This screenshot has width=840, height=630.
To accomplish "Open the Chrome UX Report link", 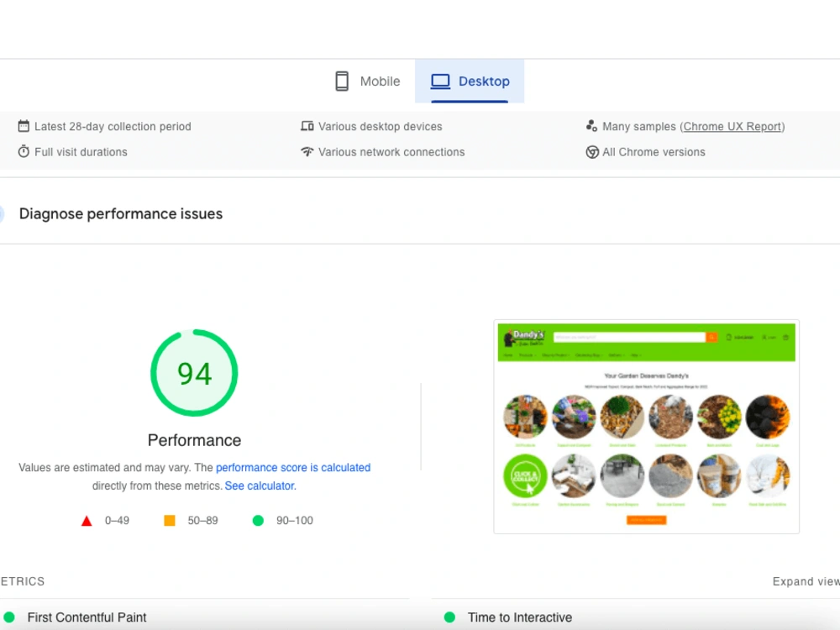I will pos(732,127).
